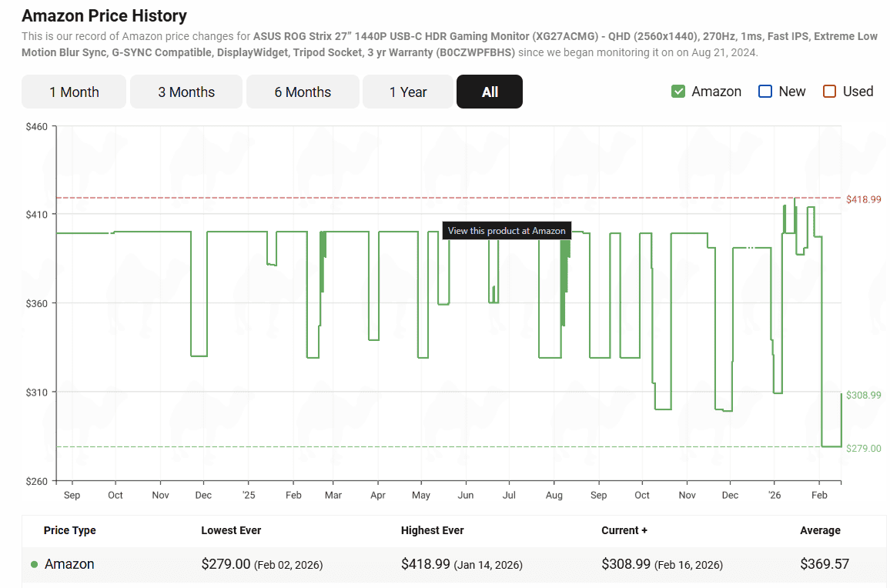The height and width of the screenshot is (588, 890).
Task: Click the green $279.00 lowest price label
Action: [863, 448]
